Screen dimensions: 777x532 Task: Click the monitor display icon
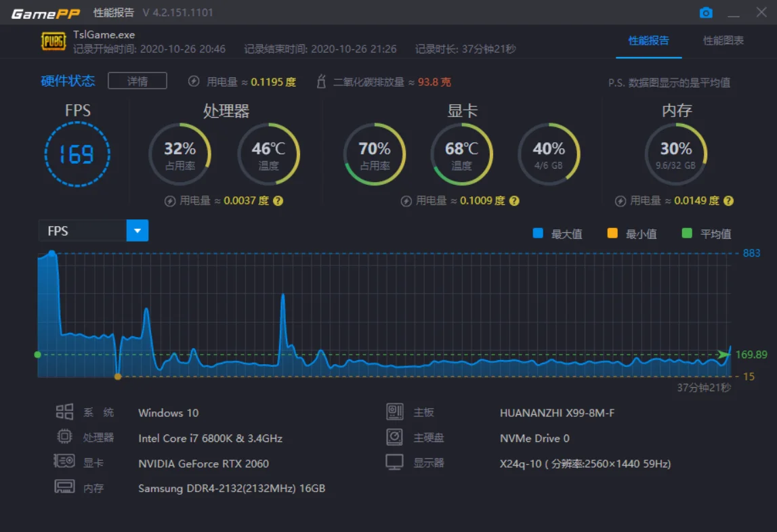[x=394, y=462]
